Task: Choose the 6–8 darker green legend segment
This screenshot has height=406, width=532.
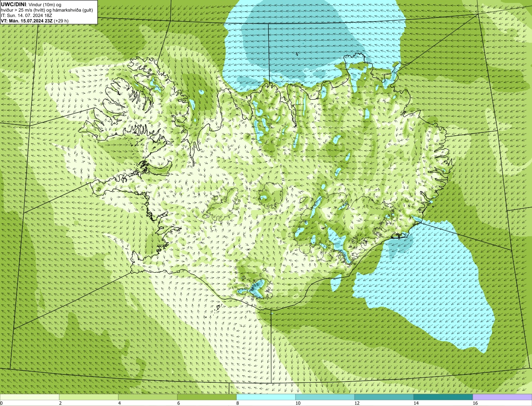Action: pos(207,397)
